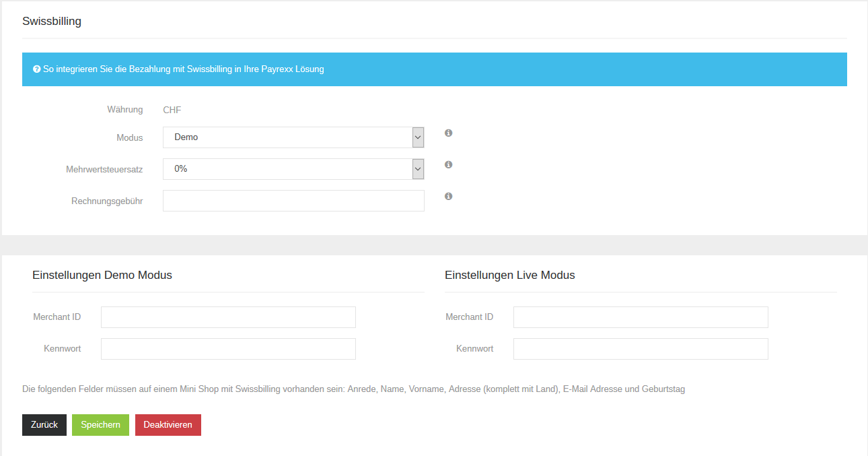
Task: Click the red Deaktivieren button
Action: [x=168, y=425]
